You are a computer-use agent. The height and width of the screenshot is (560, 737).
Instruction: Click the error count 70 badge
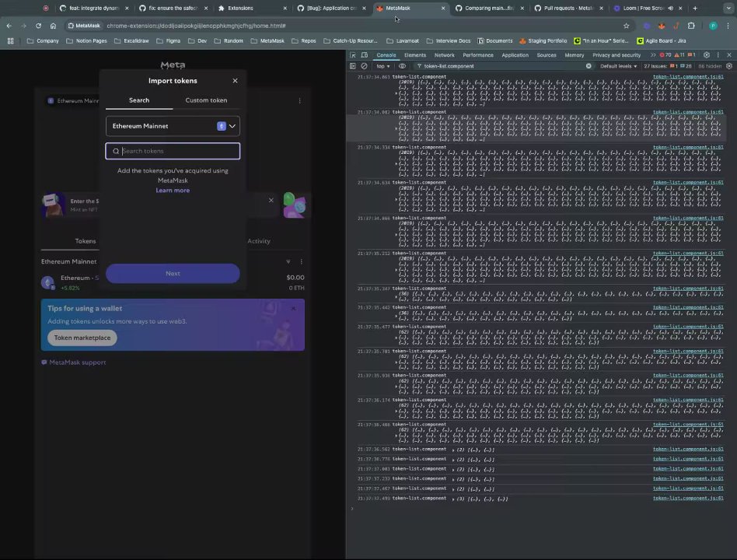click(665, 55)
